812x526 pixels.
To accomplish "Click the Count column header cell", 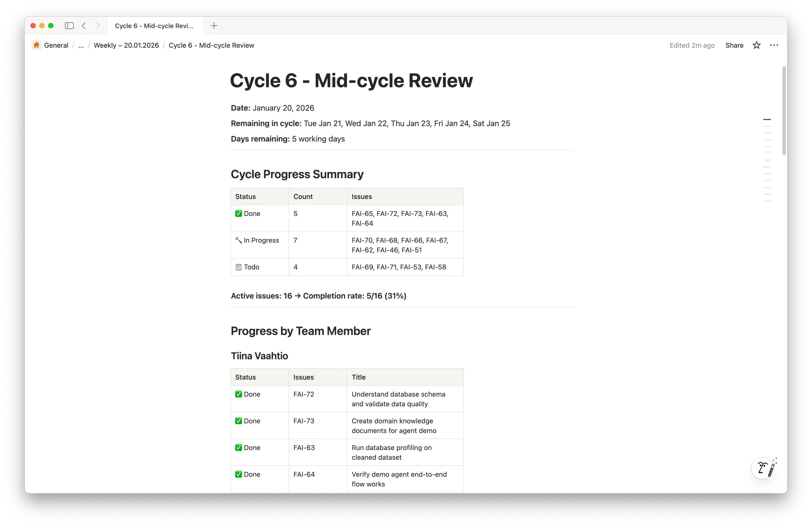I will [x=303, y=197].
